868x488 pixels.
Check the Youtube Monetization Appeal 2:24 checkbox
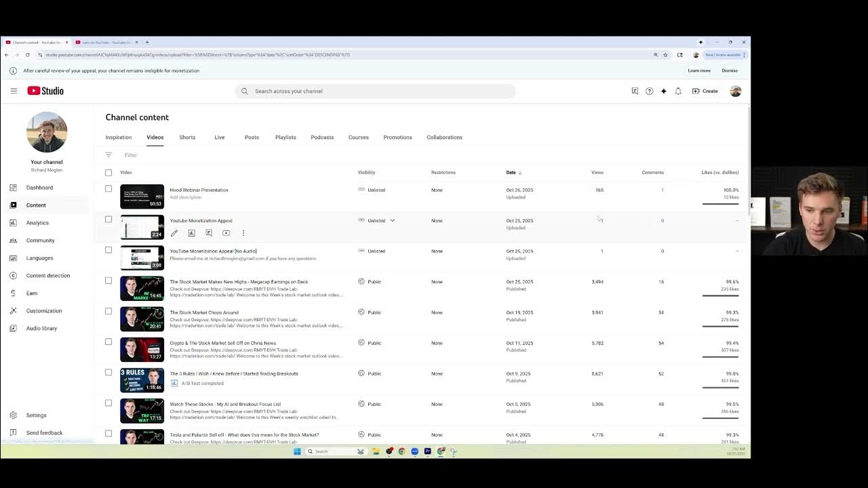(x=108, y=220)
